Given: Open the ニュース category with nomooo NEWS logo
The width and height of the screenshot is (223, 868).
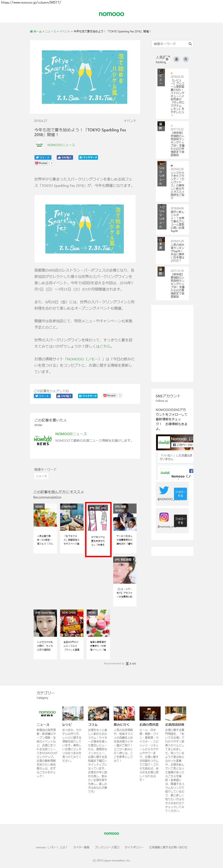Looking at the screenshot, I should pyautogui.click(x=47, y=742).
